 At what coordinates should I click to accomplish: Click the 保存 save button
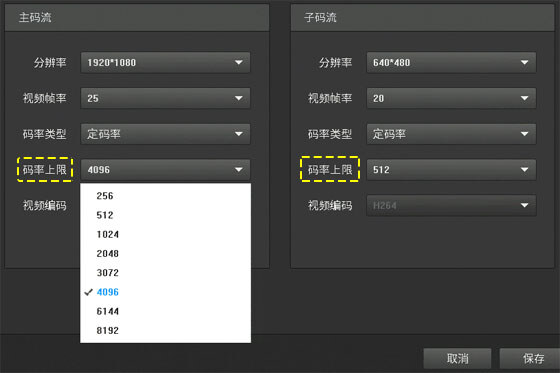(531, 358)
